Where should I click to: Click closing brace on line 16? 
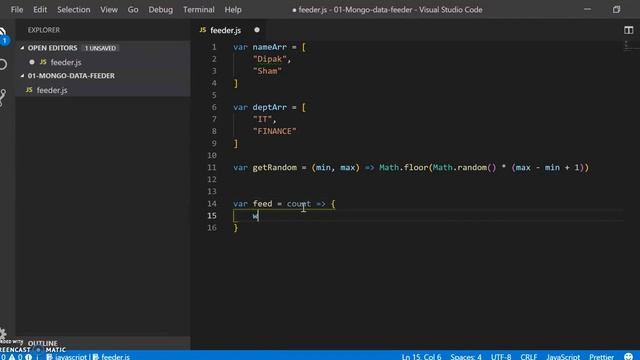pos(236,228)
